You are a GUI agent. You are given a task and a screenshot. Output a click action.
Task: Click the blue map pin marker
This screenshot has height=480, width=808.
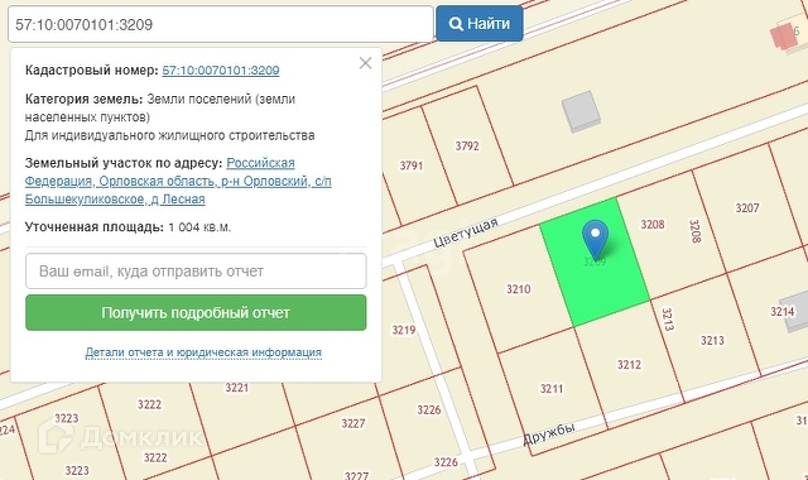595,238
